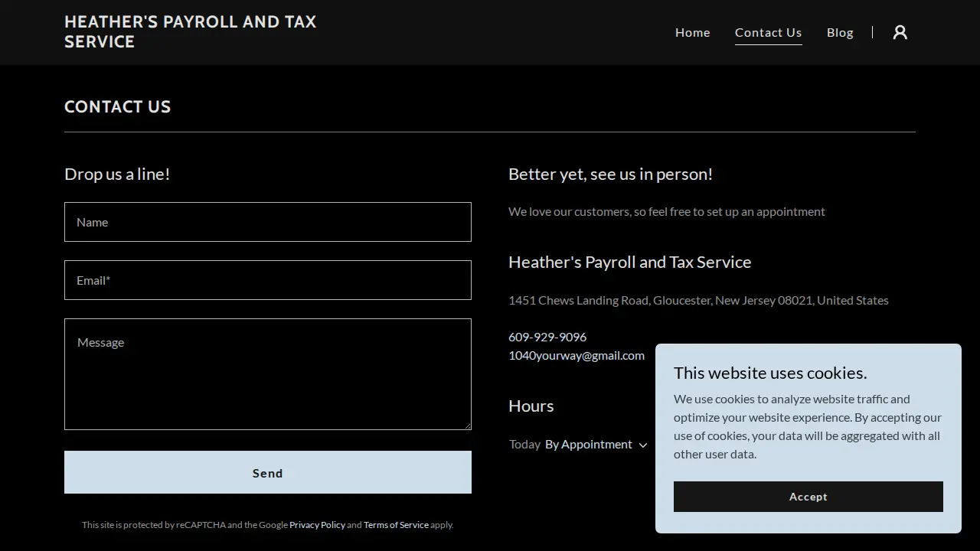Click 'This website uses cookies.' title
This screenshot has width=980, height=551.
770,373
